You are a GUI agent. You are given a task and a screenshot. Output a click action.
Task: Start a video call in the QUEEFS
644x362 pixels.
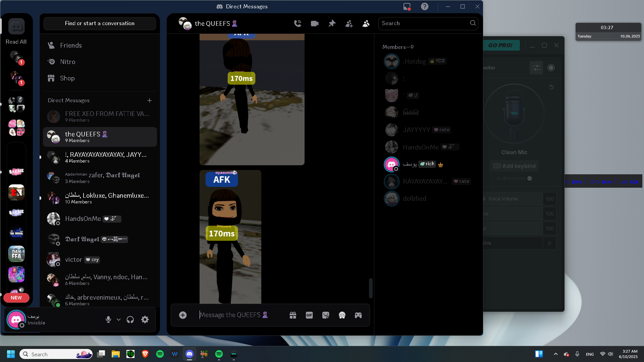315,23
